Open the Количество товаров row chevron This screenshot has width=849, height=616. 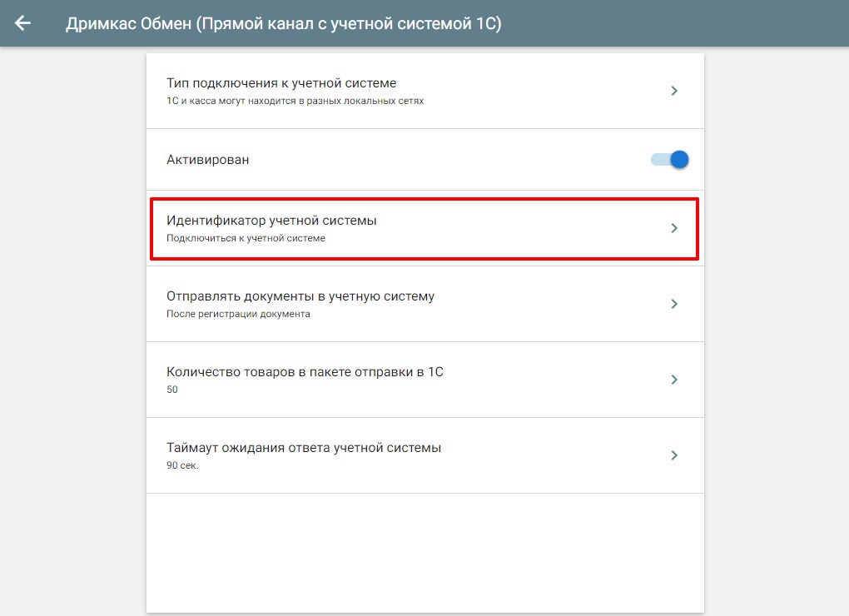click(674, 380)
